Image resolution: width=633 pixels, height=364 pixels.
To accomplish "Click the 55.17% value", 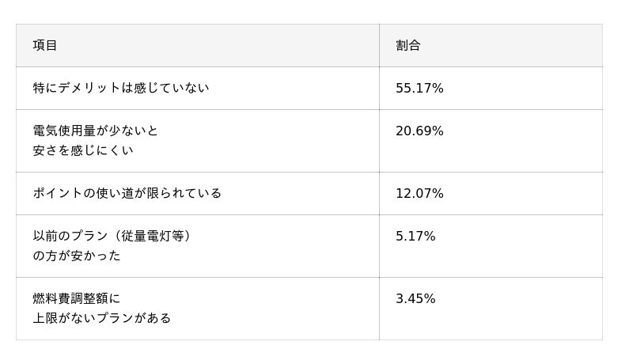I will 419,89.
